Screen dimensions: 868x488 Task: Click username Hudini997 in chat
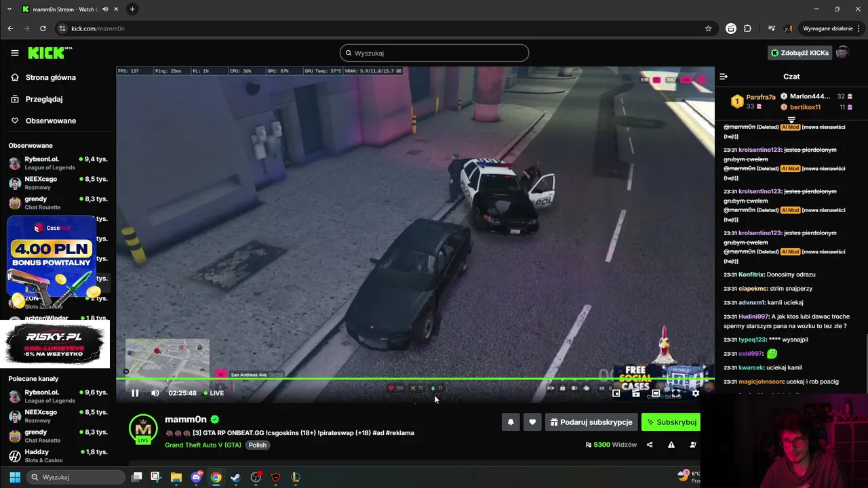tap(753, 317)
